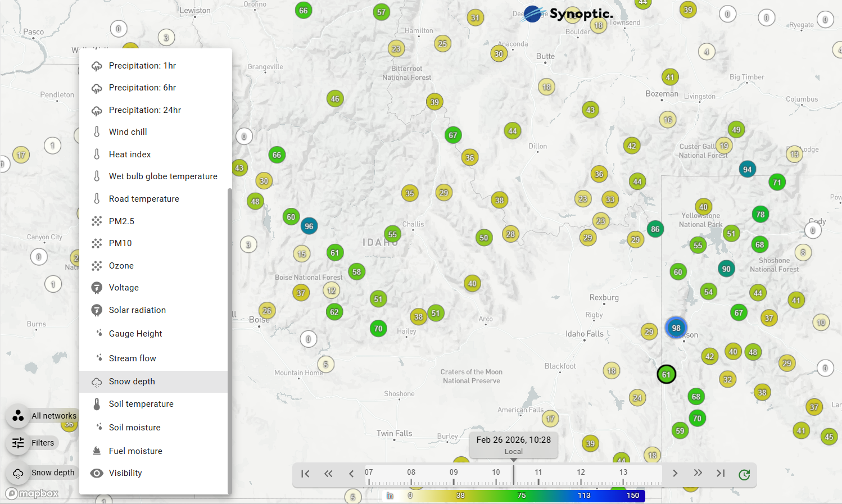
Task: Select Precipitation: 24hr from the list
Action: (x=145, y=110)
